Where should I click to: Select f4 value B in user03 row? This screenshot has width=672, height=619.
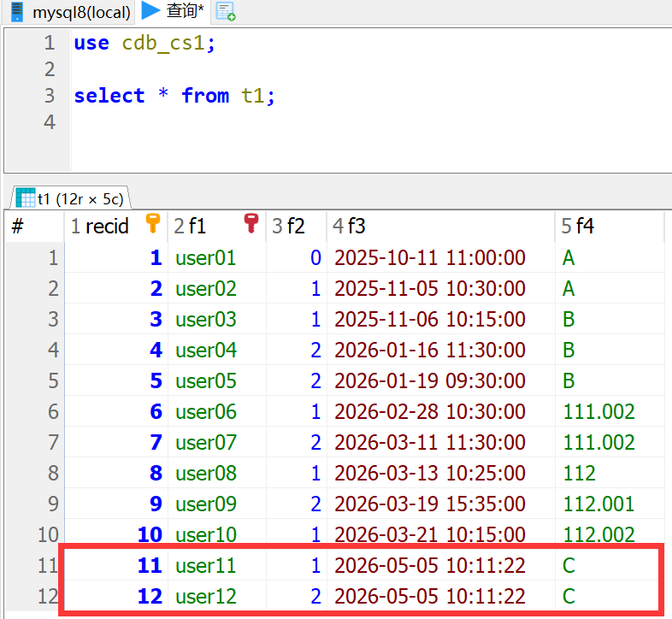pyautogui.click(x=610, y=320)
